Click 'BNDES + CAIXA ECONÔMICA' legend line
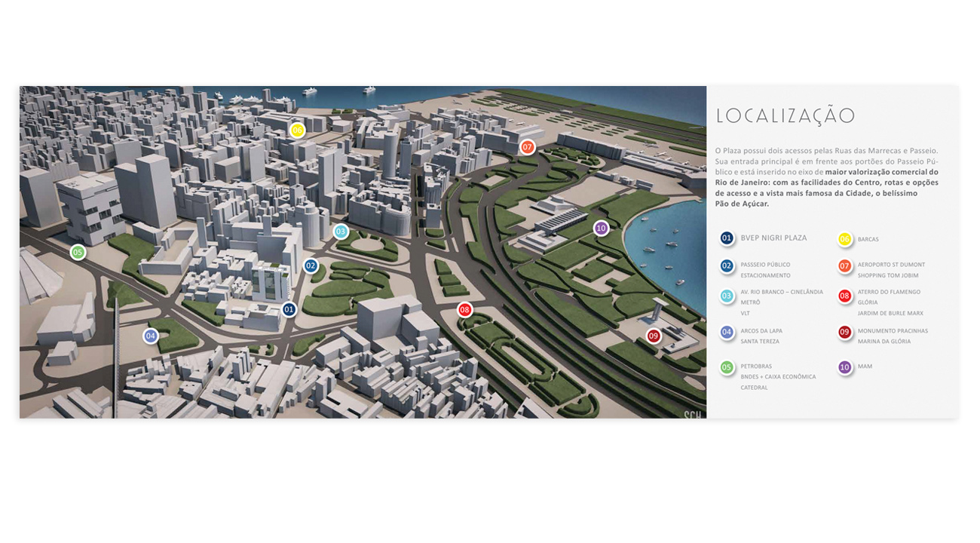 (x=778, y=377)
